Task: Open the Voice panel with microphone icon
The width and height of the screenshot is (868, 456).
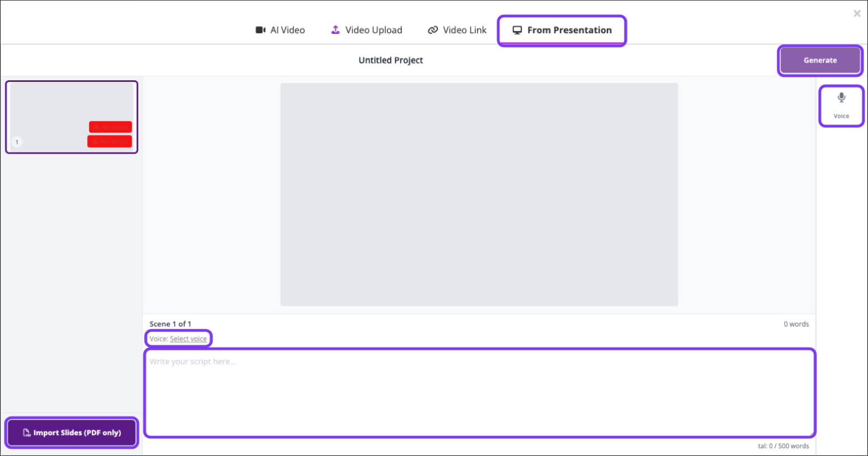Action: [841, 106]
